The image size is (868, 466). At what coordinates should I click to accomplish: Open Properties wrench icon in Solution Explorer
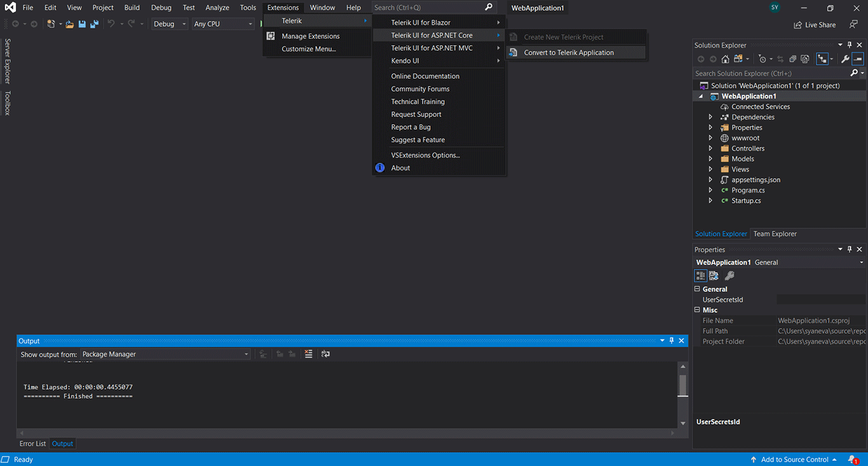click(845, 59)
